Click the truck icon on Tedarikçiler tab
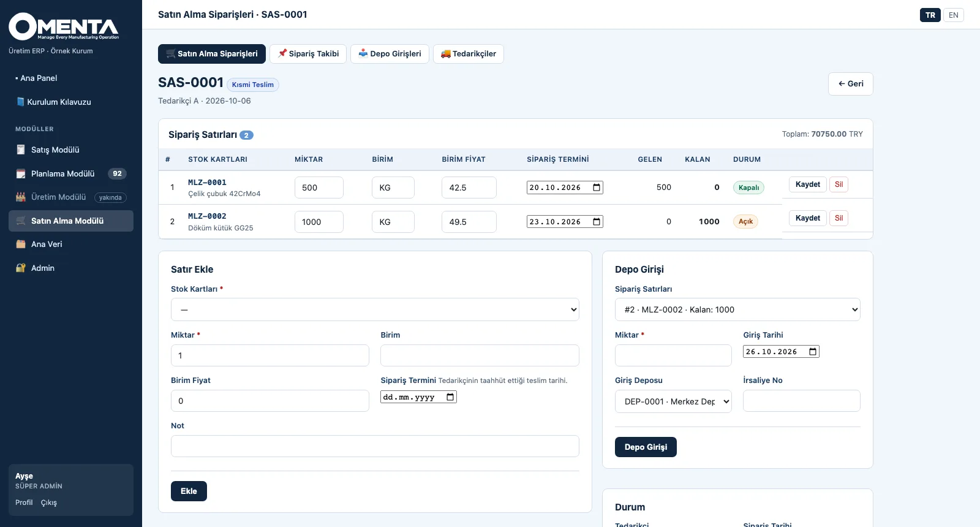Viewport: 980px width, 527px height. [x=446, y=53]
